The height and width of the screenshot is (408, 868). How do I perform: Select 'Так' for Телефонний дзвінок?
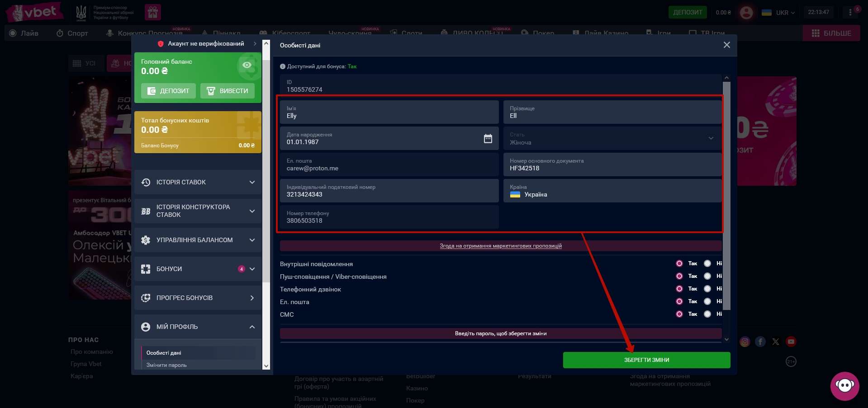pos(679,289)
